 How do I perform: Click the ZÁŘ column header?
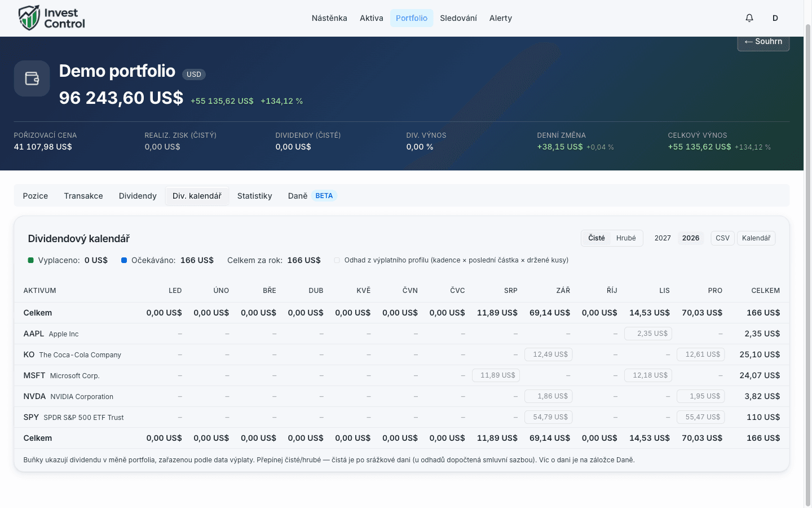coord(563,291)
